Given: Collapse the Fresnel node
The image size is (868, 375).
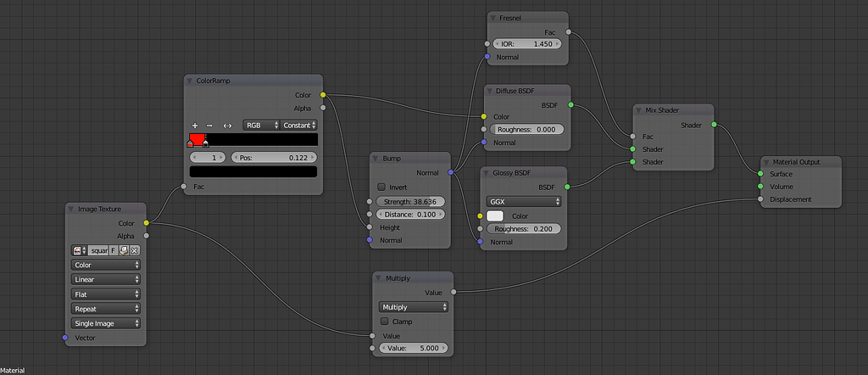Looking at the screenshot, I should [x=492, y=18].
